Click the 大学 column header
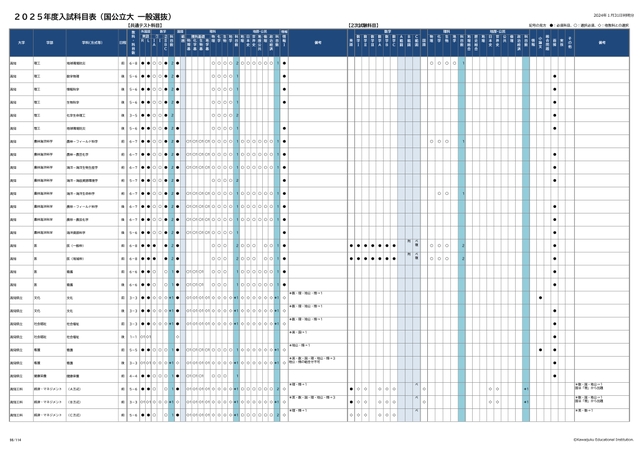This screenshot has height=455, width=644. (x=21, y=42)
